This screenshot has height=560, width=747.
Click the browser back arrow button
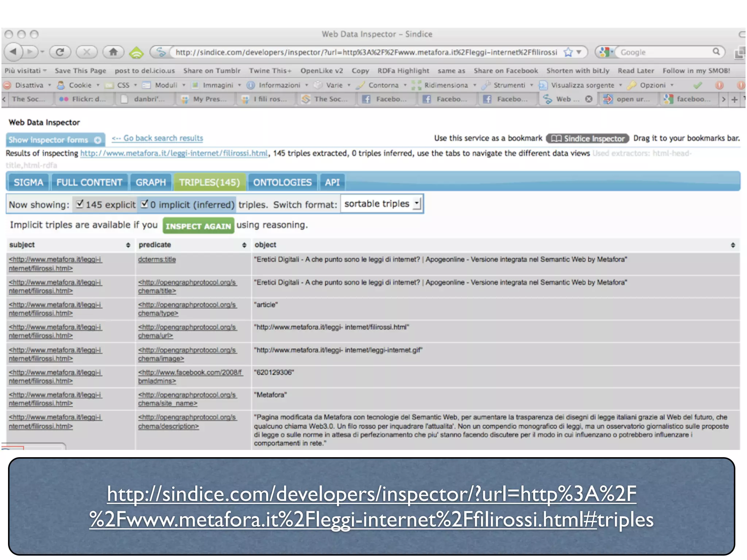(x=13, y=52)
